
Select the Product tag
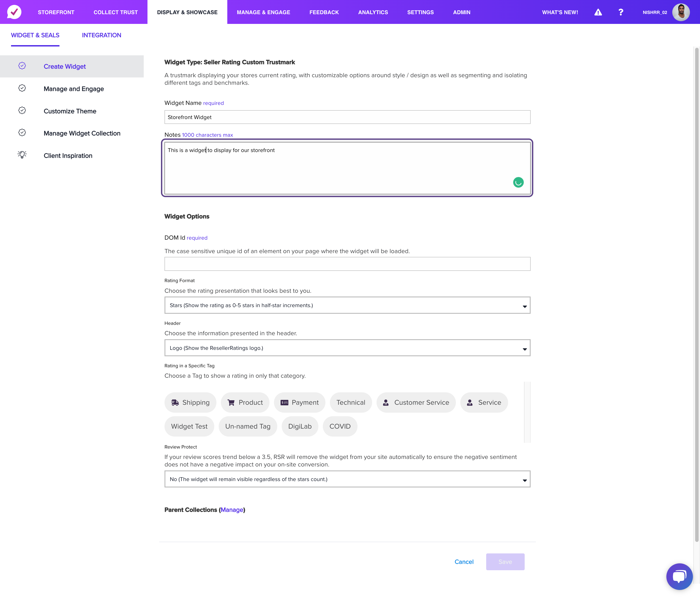tap(245, 402)
